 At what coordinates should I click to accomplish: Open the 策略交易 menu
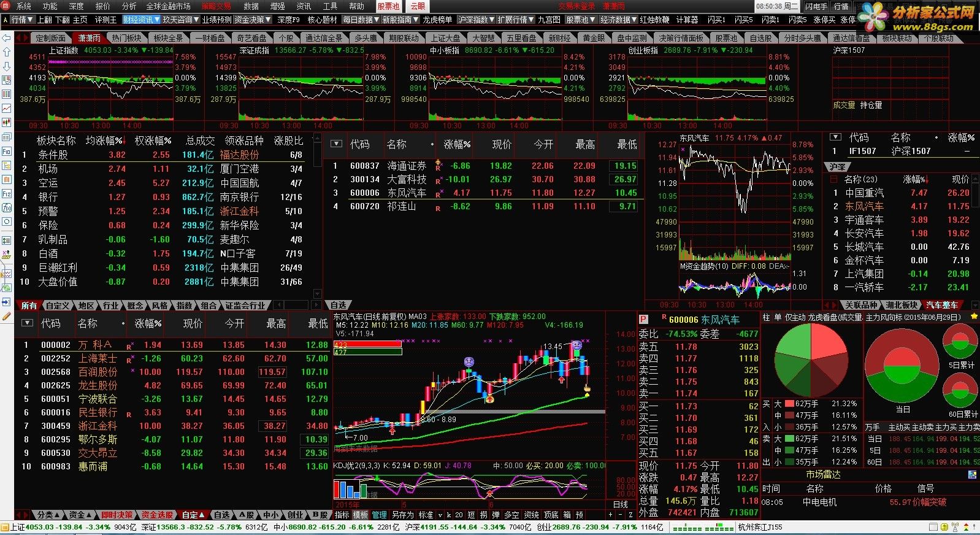click(216, 6)
